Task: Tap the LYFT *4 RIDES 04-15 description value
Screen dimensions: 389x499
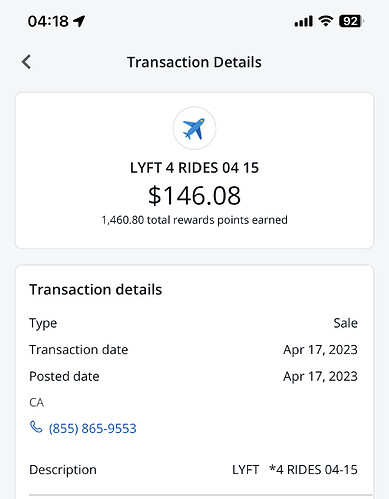Action: (x=295, y=470)
